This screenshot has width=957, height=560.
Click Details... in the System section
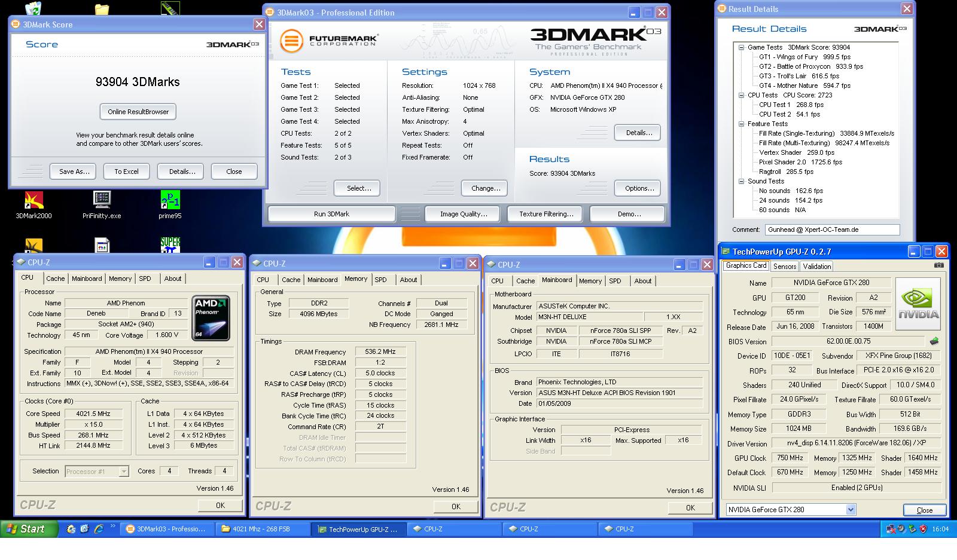tap(638, 133)
